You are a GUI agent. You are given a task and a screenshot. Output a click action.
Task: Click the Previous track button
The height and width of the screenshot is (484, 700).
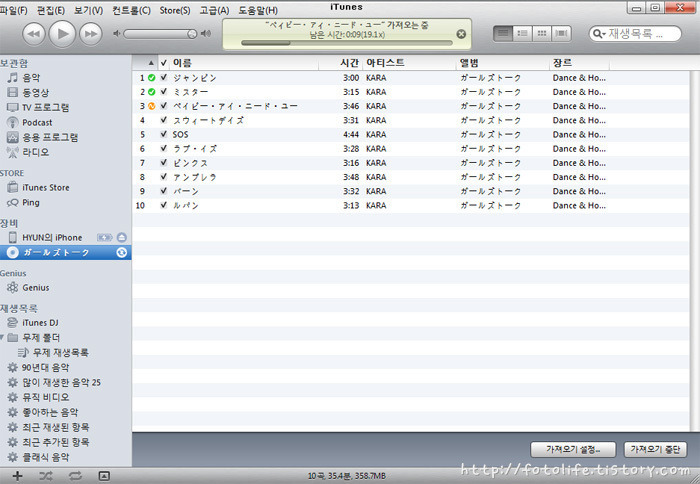coord(34,34)
